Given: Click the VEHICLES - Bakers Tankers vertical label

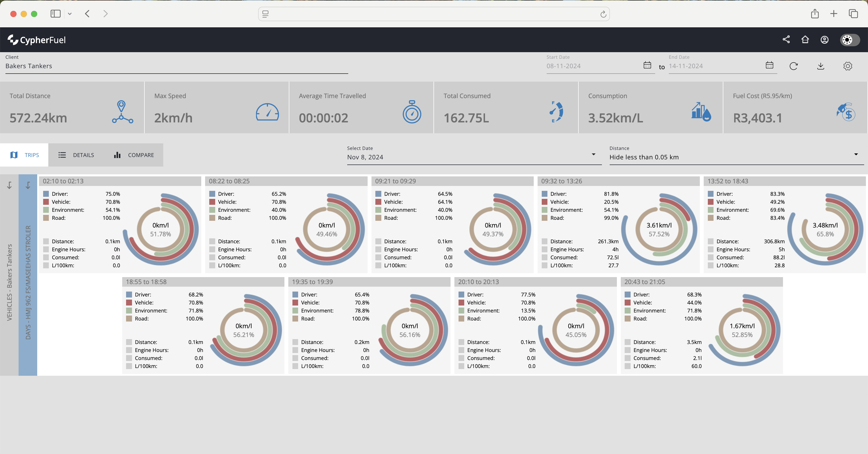Looking at the screenshot, I should pyautogui.click(x=10, y=282).
